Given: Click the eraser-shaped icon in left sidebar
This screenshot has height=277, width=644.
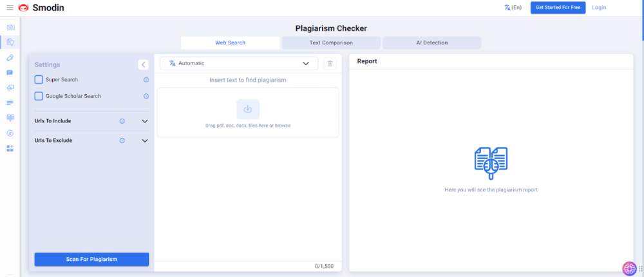Looking at the screenshot, I should (x=10, y=57).
